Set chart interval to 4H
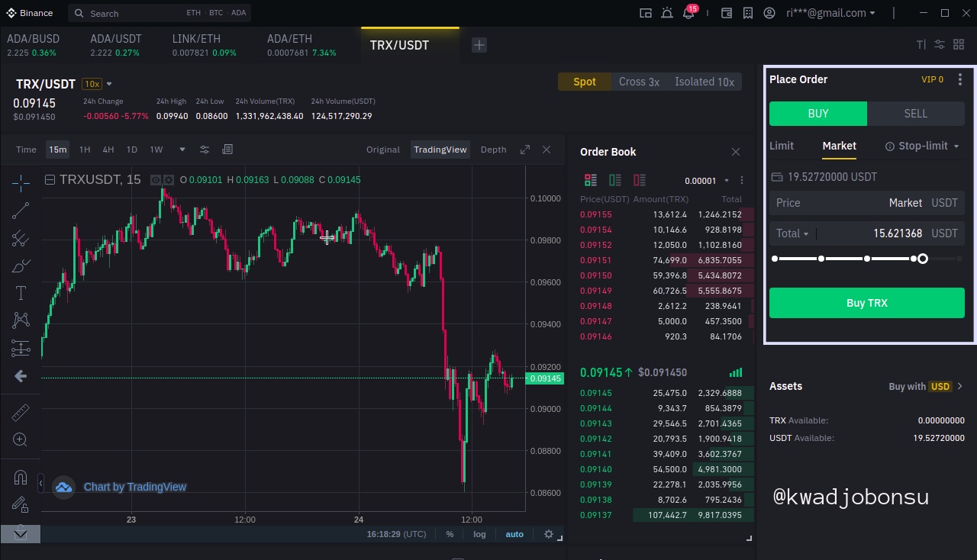This screenshot has width=977, height=560. 108,150
